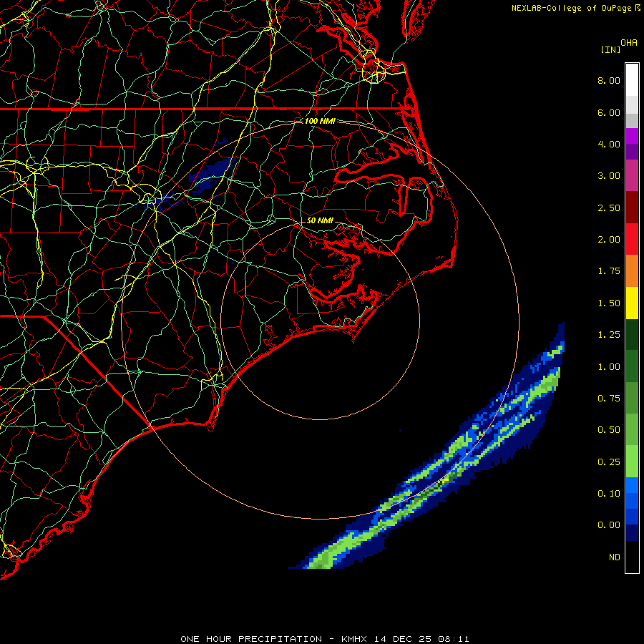Image resolution: width=644 pixels, height=644 pixels.
Task: Click the 1.75 legend value
Action: click(609, 271)
